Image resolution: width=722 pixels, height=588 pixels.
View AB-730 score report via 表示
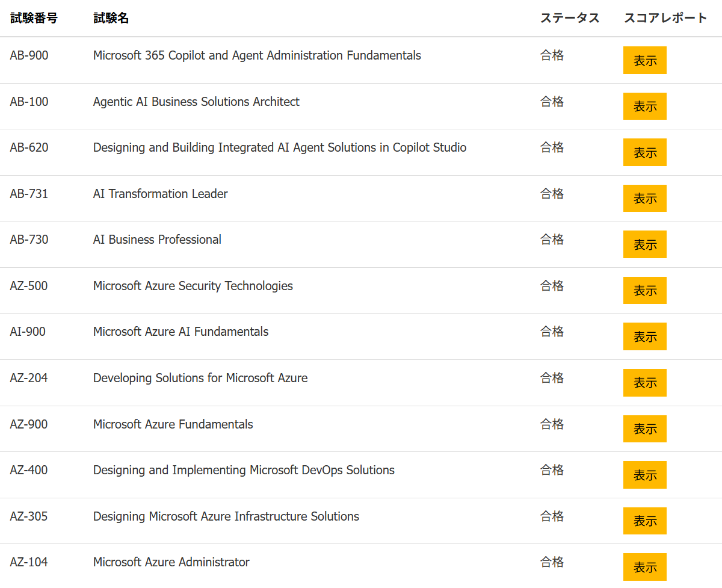point(645,244)
